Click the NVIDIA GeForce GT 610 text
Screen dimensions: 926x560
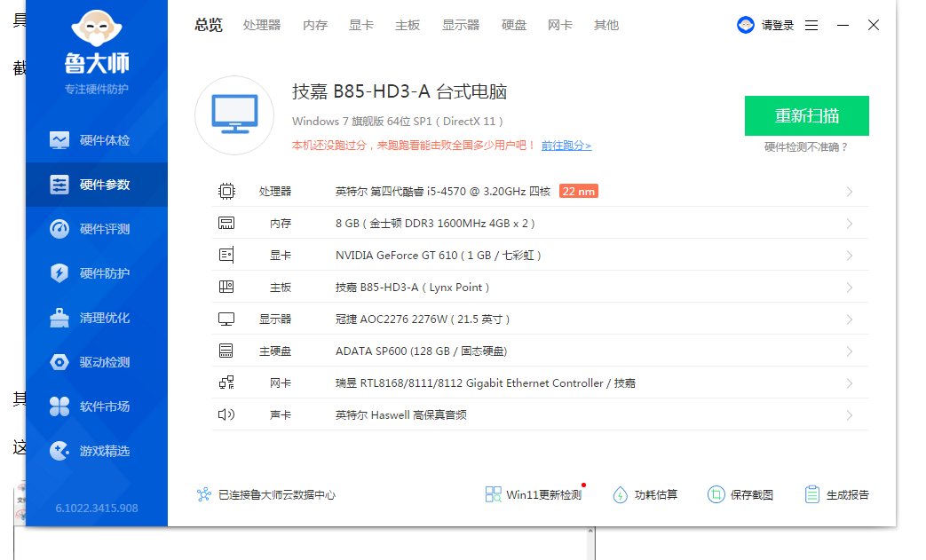(x=439, y=255)
